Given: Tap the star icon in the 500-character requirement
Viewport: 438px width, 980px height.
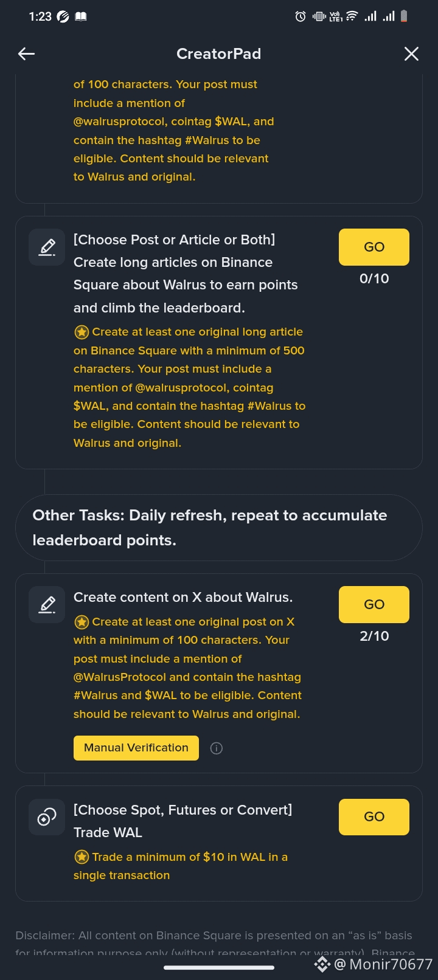Looking at the screenshot, I should pyautogui.click(x=82, y=332).
